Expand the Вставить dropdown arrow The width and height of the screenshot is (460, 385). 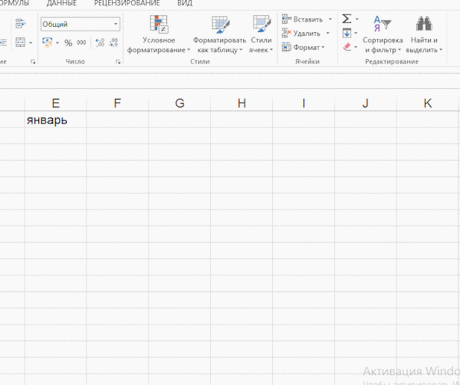tap(330, 19)
